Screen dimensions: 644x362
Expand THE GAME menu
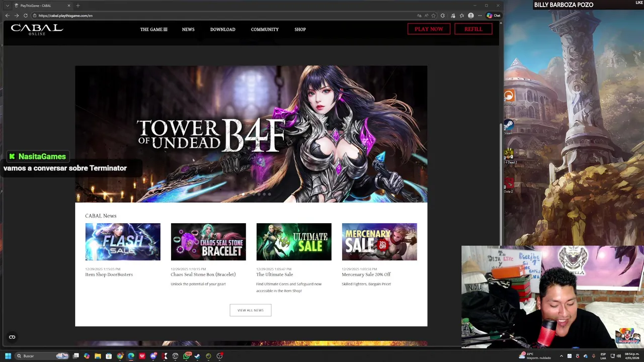click(153, 29)
